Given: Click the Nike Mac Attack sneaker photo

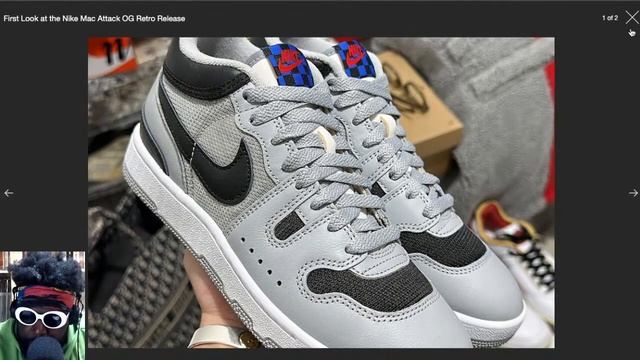Looking at the screenshot, I should (x=321, y=193).
